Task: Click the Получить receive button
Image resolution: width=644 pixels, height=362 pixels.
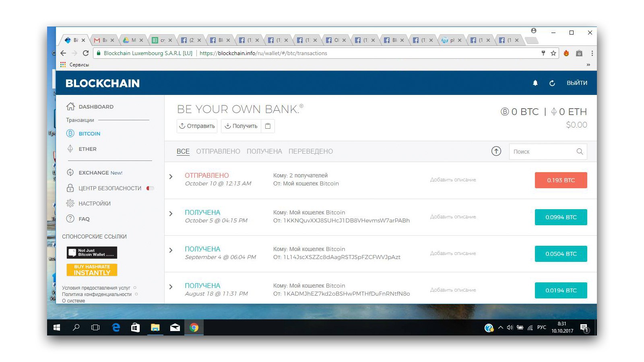Action: [241, 126]
